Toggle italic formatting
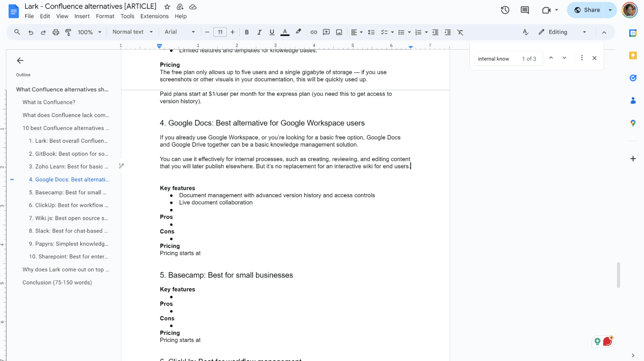 point(259,32)
